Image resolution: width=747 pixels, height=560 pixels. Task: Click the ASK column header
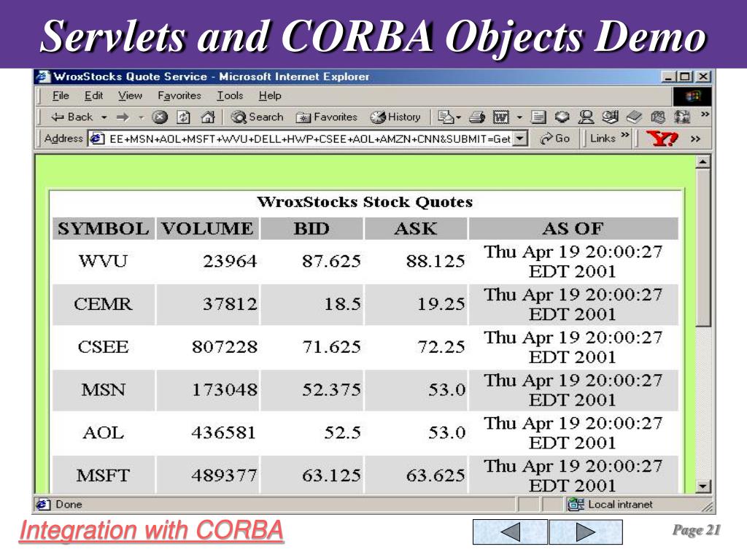(415, 228)
